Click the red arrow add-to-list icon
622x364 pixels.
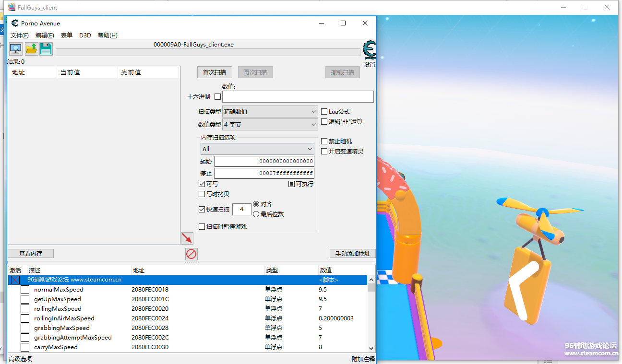point(187,238)
